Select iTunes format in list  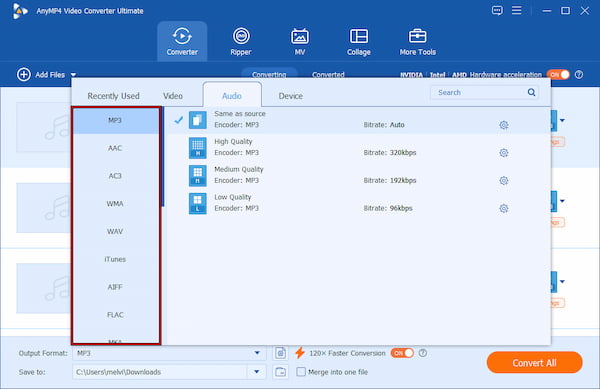tap(115, 259)
